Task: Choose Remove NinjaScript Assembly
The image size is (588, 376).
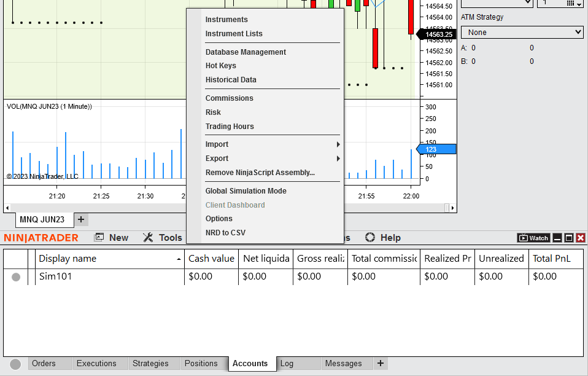Action: click(x=260, y=173)
